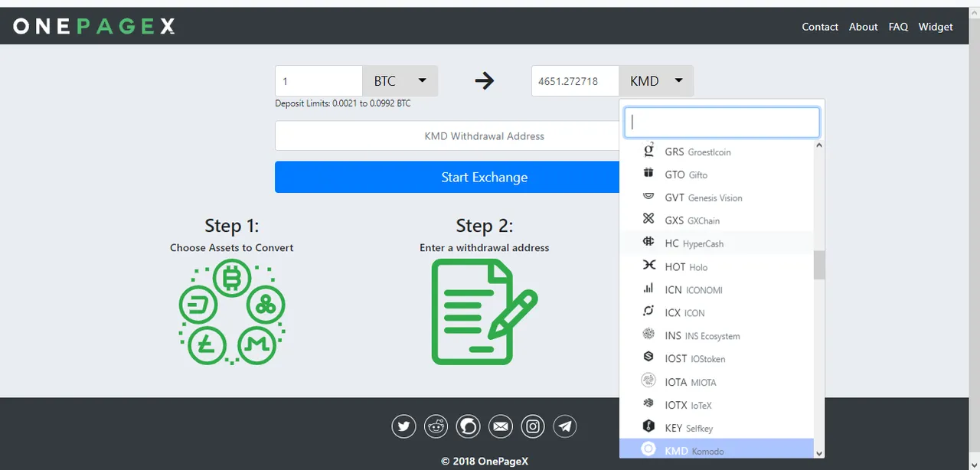The width and height of the screenshot is (980, 470).
Task: Choose INS INS Ecosystem in dropdown
Action: (x=716, y=335)
